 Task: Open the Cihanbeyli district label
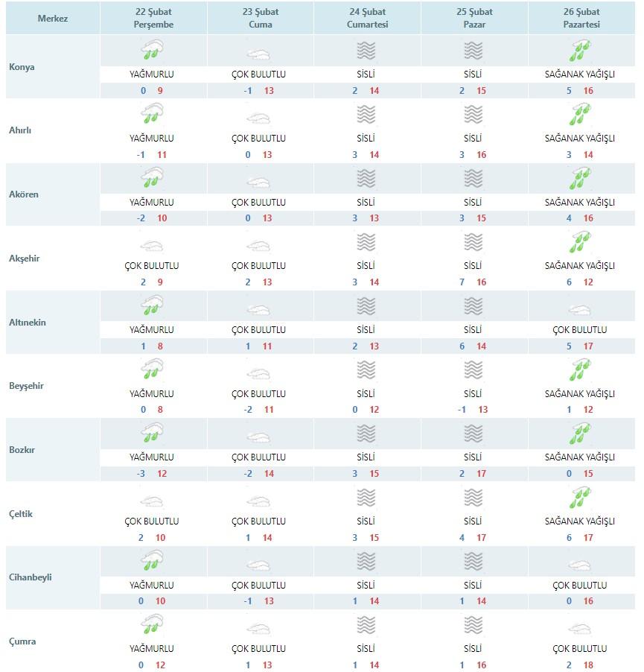point(31,577)
